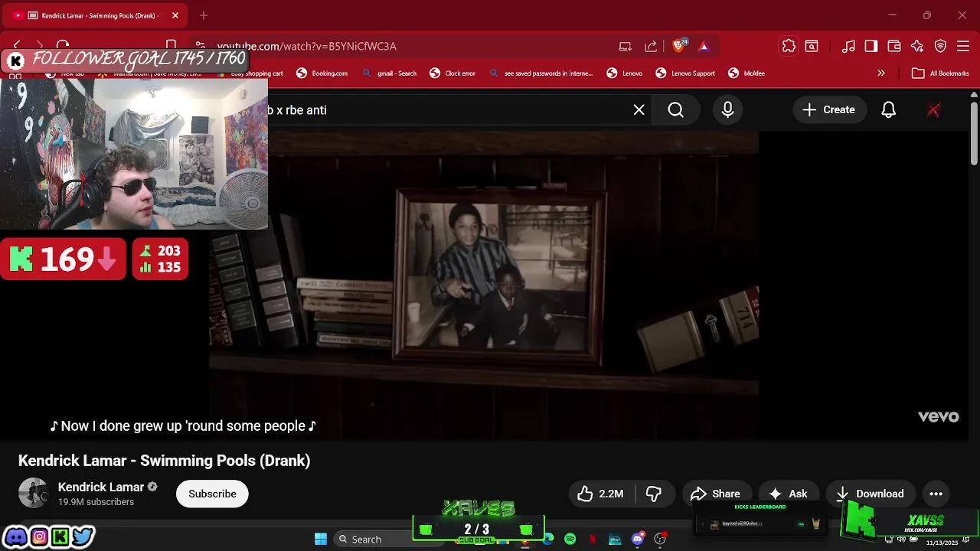Open a new browser tab
Screen dimensions: 980x551
(204, 15)
